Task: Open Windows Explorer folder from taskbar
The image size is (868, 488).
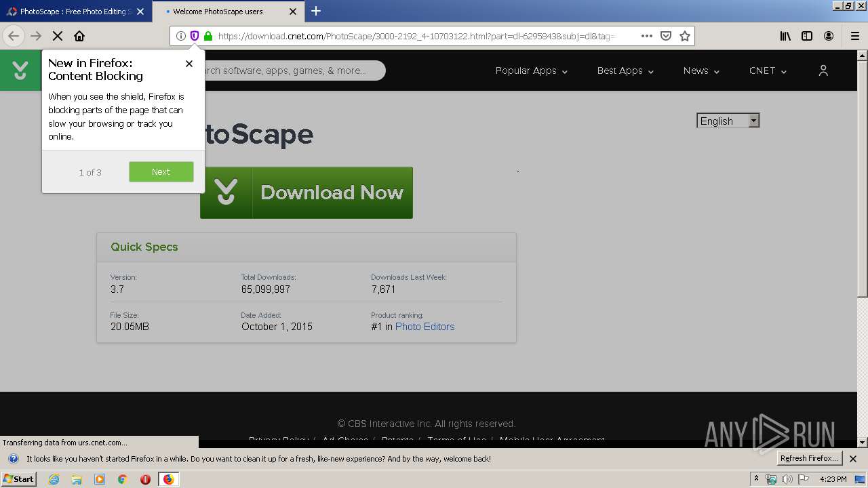Action: pos(77,479)
